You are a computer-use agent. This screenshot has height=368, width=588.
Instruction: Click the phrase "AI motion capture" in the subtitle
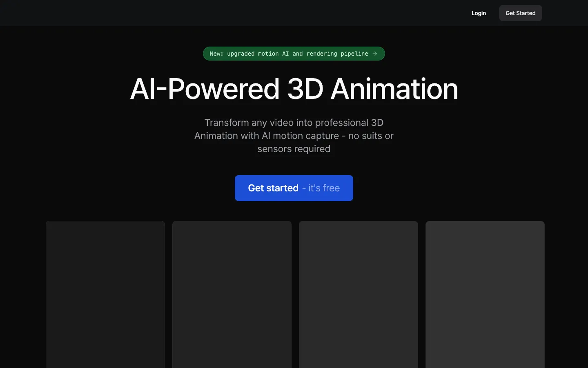301,136
